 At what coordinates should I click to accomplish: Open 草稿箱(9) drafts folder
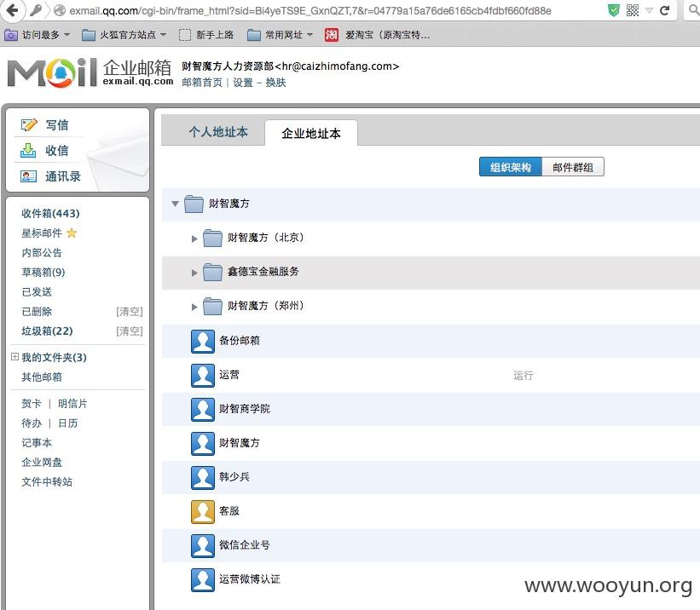43,273
